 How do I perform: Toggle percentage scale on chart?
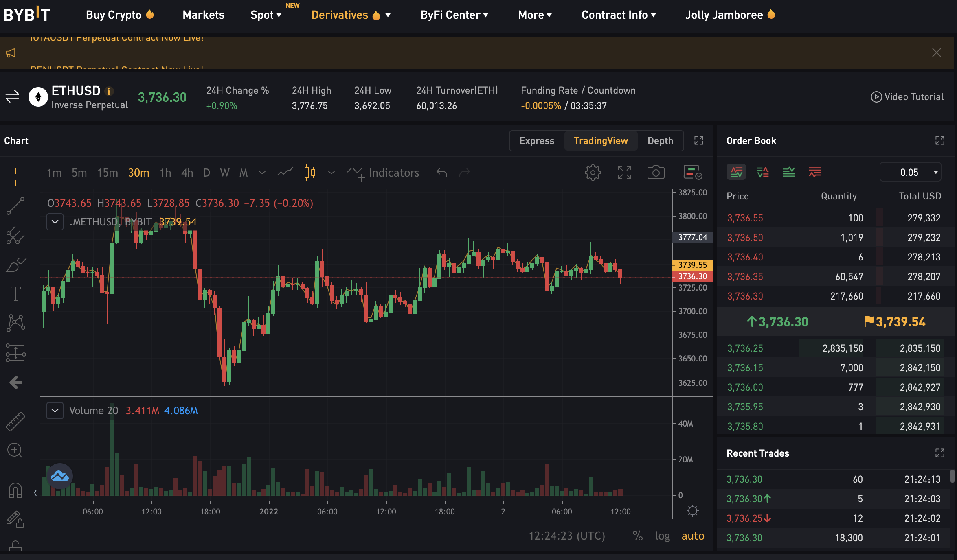(637, 536)
